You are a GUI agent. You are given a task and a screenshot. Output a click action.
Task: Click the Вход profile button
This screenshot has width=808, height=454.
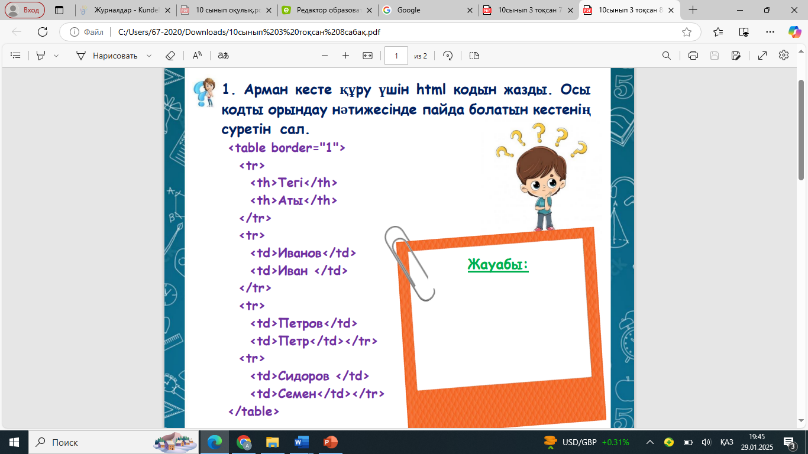point(24,9)
